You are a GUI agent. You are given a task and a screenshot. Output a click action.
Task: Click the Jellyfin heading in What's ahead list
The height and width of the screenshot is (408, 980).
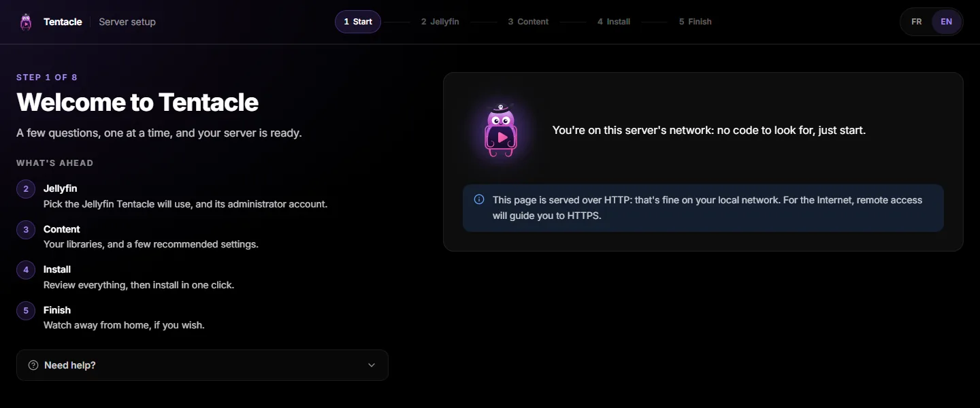61,188
